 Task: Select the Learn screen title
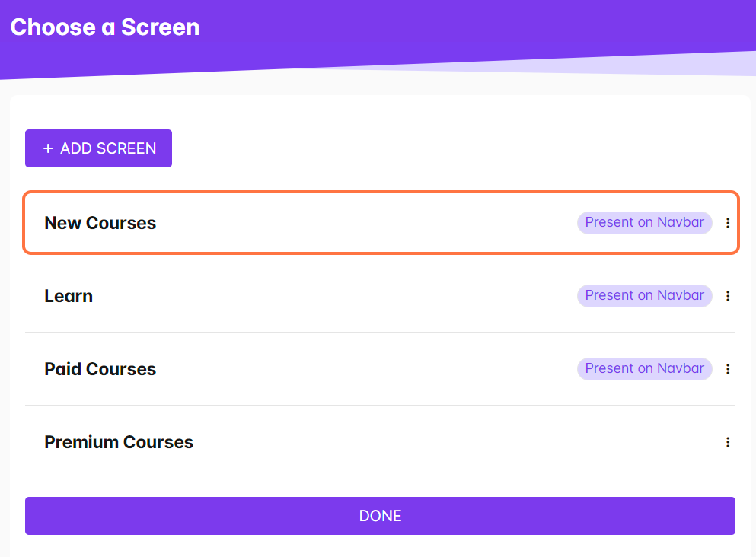(x=69, y=296)
